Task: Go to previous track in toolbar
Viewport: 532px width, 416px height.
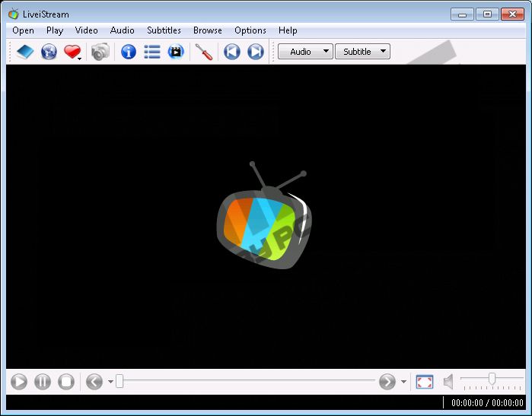Action: point(232,52)
